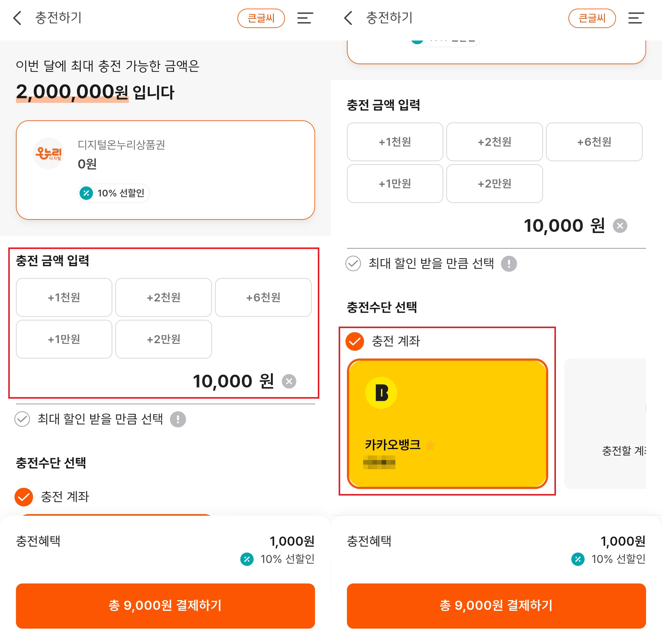Select the 카카오뱅크 account card

click(447, 424)
